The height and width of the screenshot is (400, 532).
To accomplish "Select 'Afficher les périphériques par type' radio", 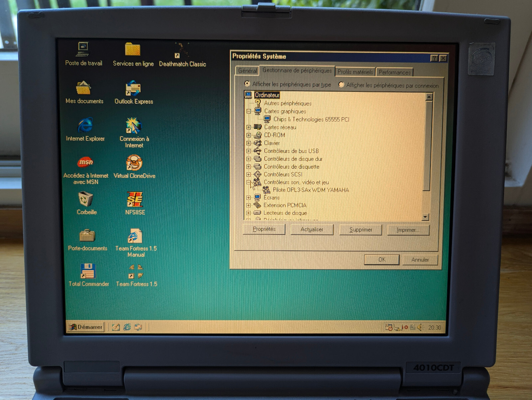I will point(247,84).
